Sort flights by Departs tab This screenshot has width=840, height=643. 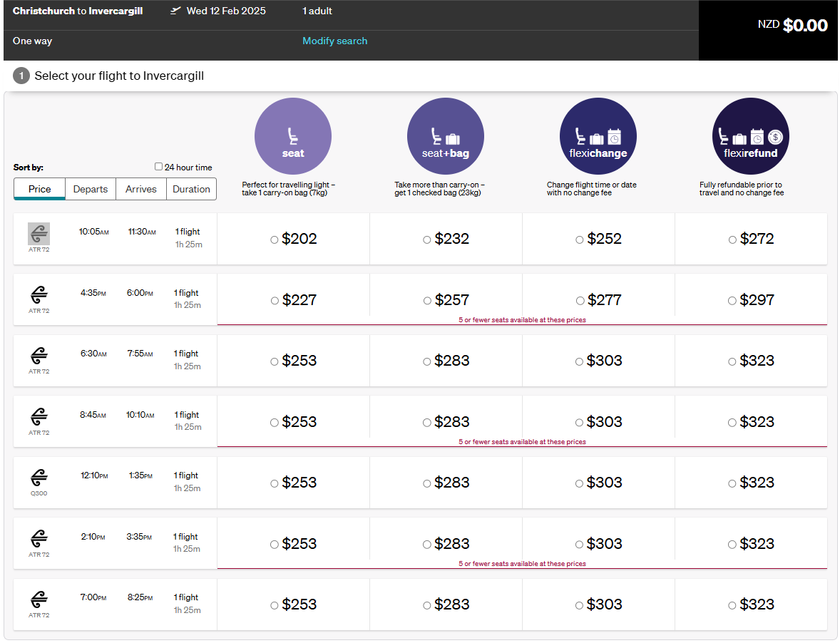[91, 189]
